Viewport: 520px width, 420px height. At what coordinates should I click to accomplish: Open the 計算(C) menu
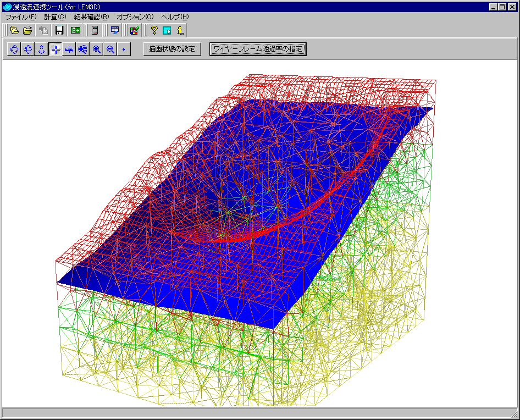pyautogui.click(x=55, y=17)
